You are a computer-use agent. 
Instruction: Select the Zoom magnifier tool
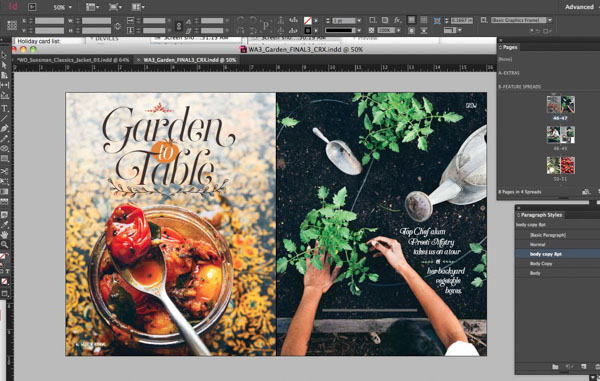click(x=4, y=244)
